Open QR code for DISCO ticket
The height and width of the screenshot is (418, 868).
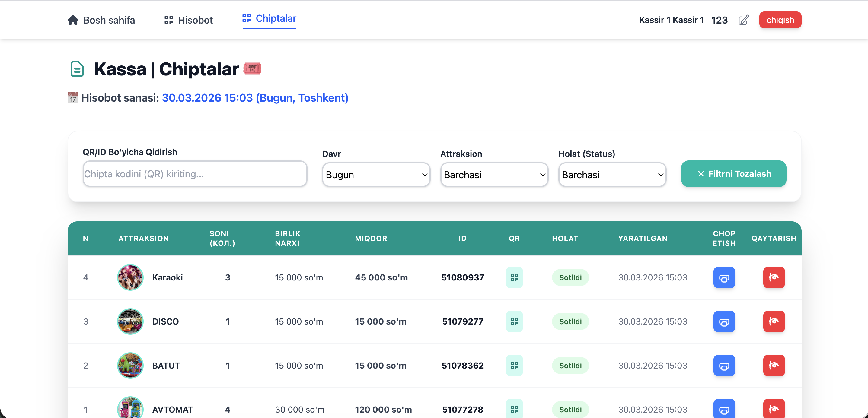point(514,321)
